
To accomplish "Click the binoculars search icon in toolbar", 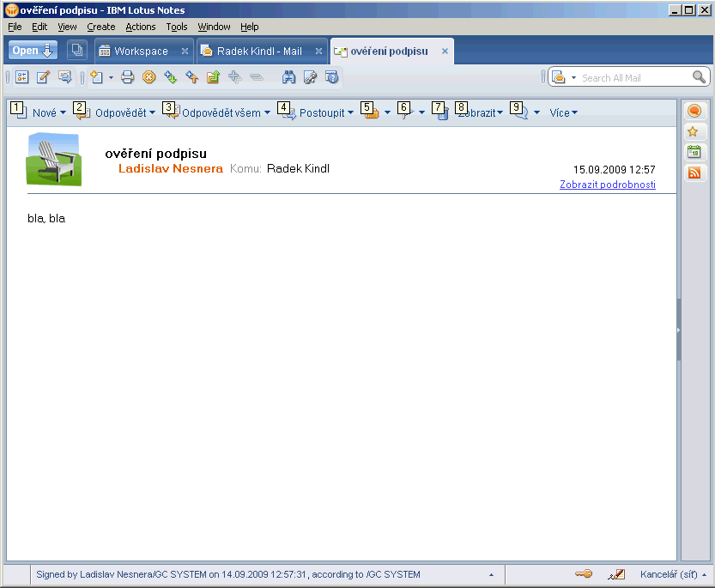I will tap(289, 77).
